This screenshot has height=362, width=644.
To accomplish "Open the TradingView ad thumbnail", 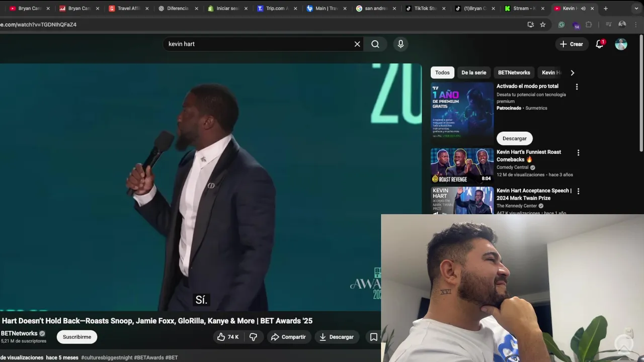I will [x=462, y=114].
